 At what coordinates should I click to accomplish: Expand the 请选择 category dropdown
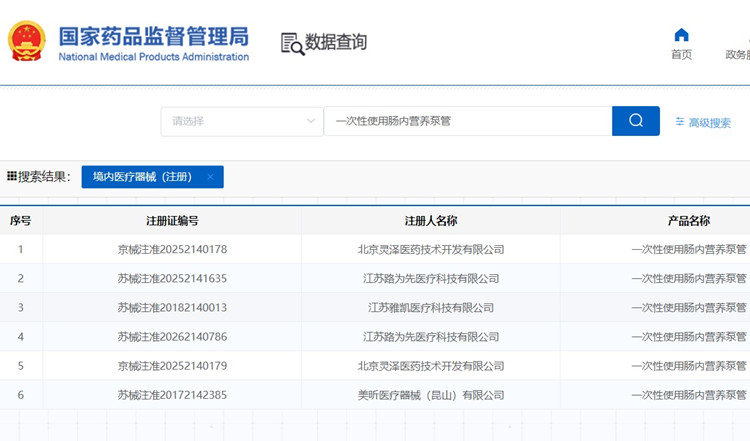242,121
